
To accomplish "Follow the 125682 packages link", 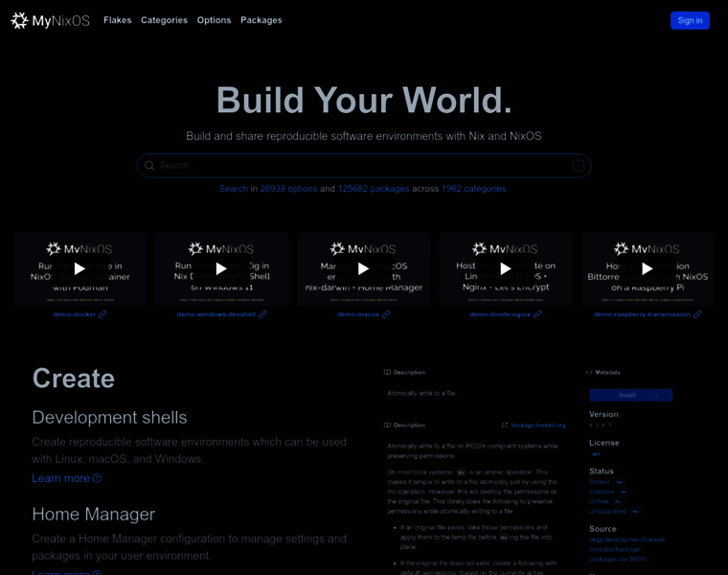I will (374, 189).
